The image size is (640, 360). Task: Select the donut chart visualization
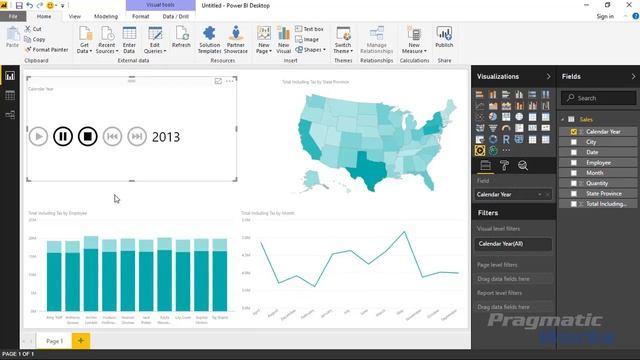pos(493,140)
